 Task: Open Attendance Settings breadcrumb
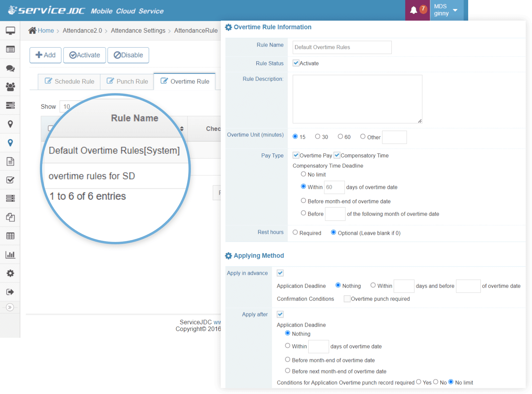pos(138,31)
